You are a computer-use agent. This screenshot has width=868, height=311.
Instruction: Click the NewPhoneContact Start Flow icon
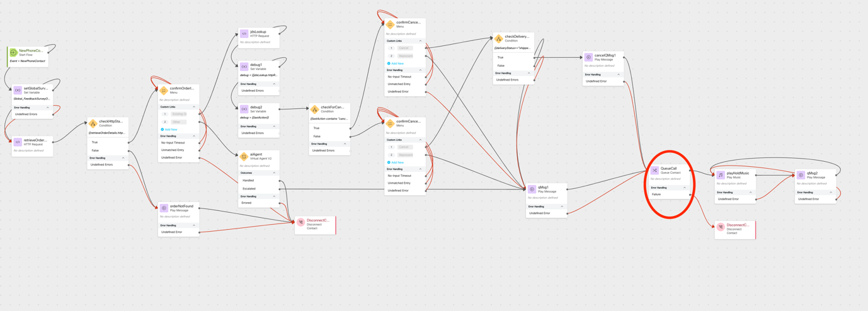[x=13, y=52]
